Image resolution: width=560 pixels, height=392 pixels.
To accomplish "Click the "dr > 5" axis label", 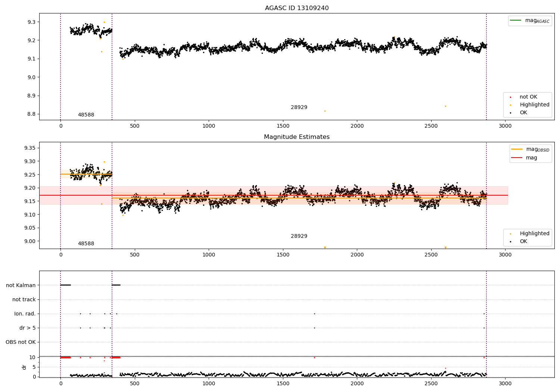I will pyautogui.click(x=28, y=328).
